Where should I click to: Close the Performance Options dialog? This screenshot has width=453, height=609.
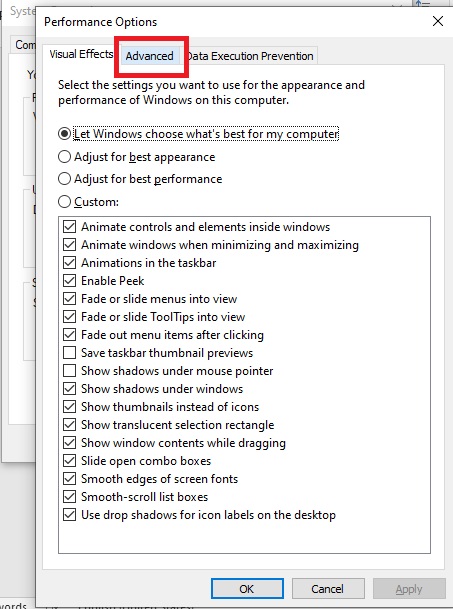pyautogui.click(x=438, y=21)
